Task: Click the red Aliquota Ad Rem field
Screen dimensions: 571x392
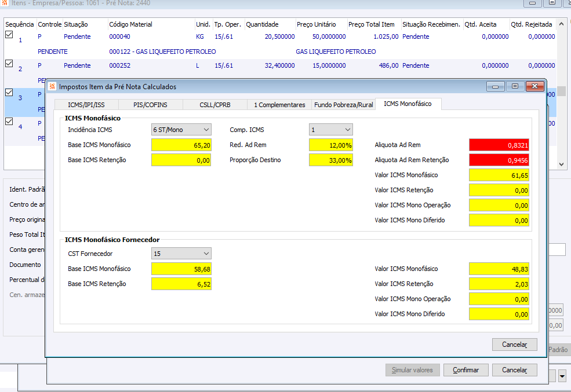Action: click(x=499, y=145)
